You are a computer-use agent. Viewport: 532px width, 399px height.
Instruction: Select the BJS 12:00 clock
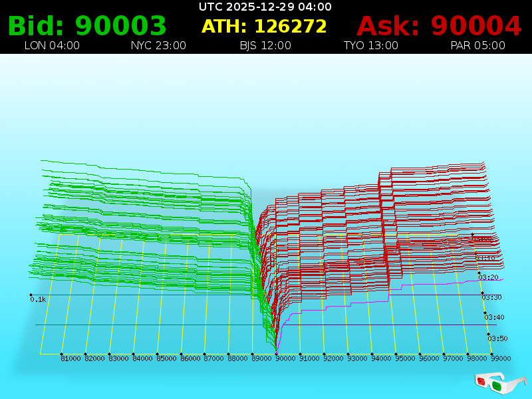pyautogui.click(x=265, y=46)
